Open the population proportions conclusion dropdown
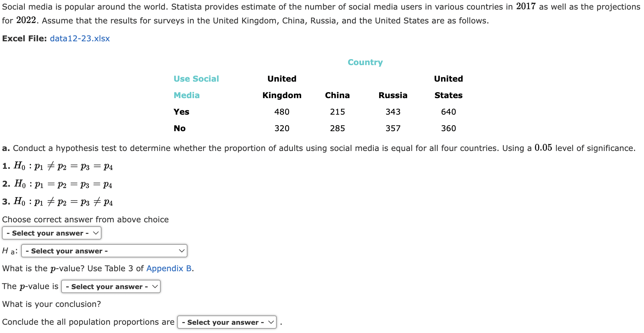Viewport: 644px width, 333px height. click(227, 322)
